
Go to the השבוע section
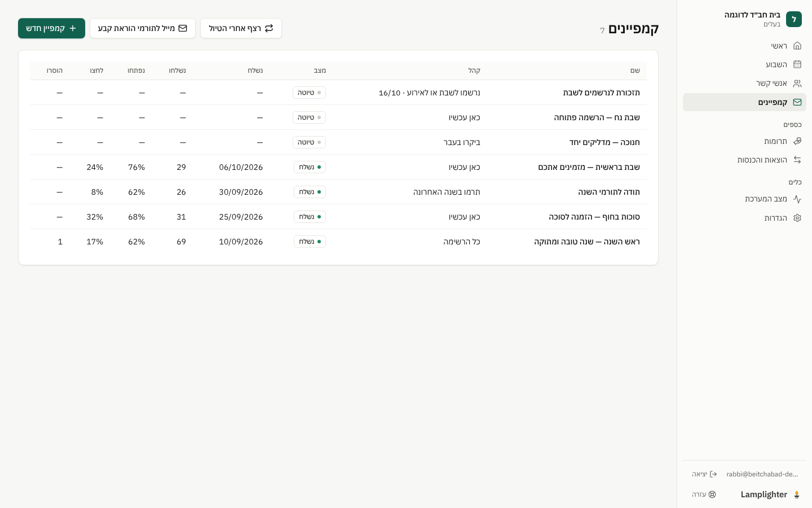[744, 64]
